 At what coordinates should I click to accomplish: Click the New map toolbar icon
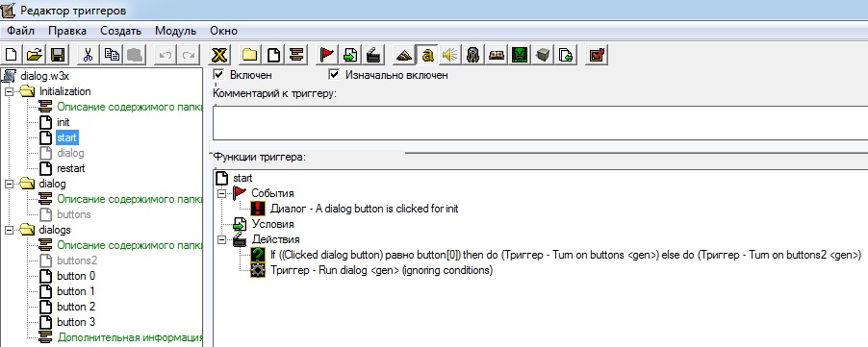point(12,55)
